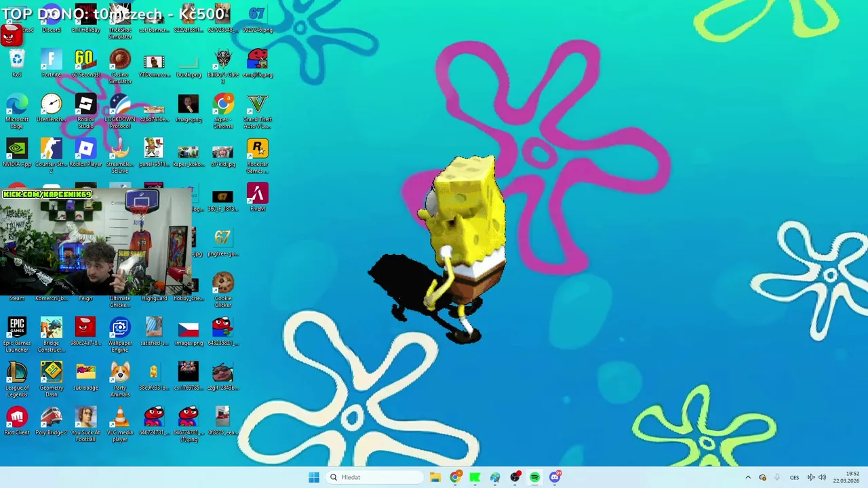Launch Counter-Strike 2 desktop icon

[51, 155]
